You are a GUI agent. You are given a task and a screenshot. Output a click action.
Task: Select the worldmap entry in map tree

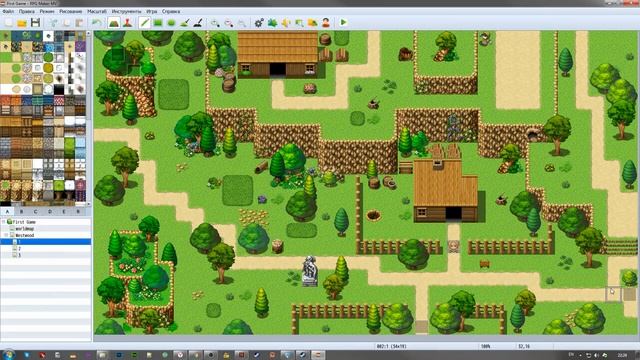[x=24, y=229]
